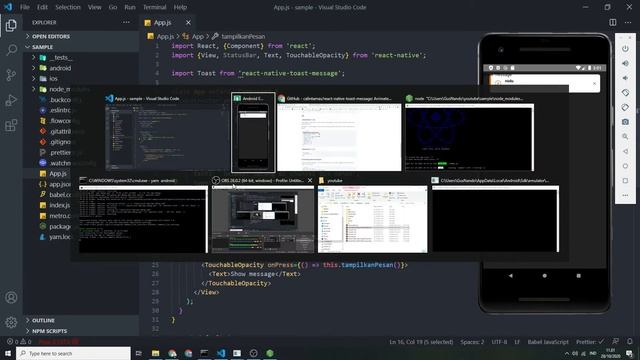Open App.js in the file tree
Image resolution: width=640 pixels, height=360 pixels.
57,173
